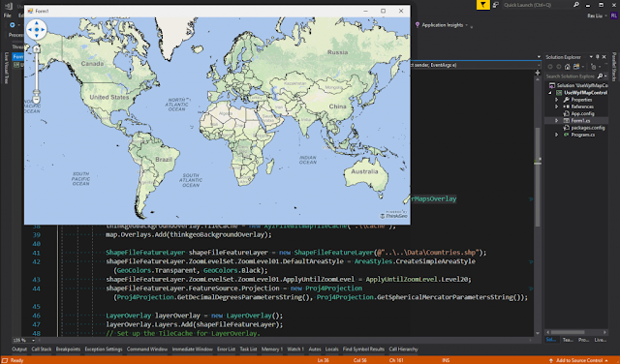Select packages.config in Solution Explorer
The width and height of the screenshot is (620, 364).
point(588,128)
